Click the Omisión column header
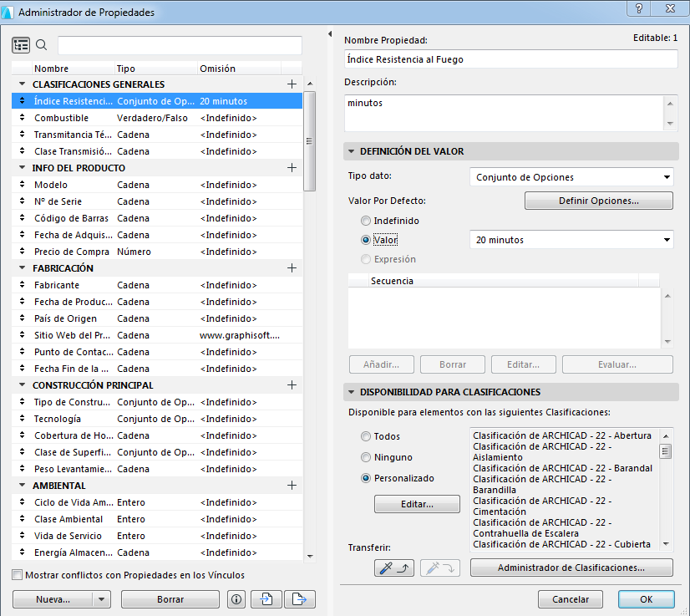The width and height of the screenshot is (690, 616). [x=239, y=69]
